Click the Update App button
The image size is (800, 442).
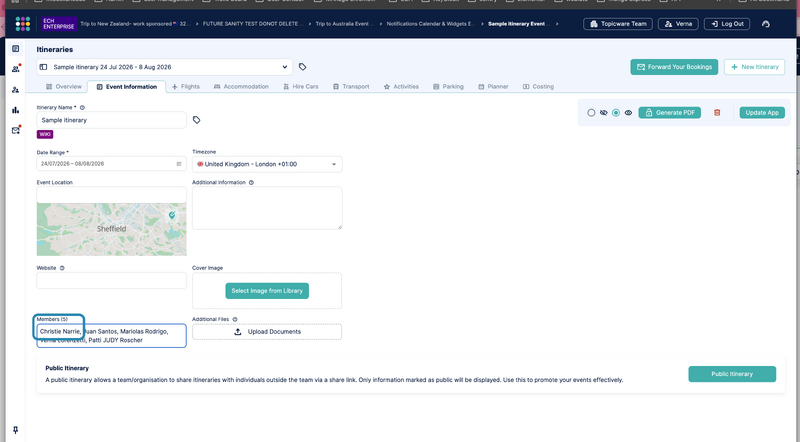coord(762,113)
